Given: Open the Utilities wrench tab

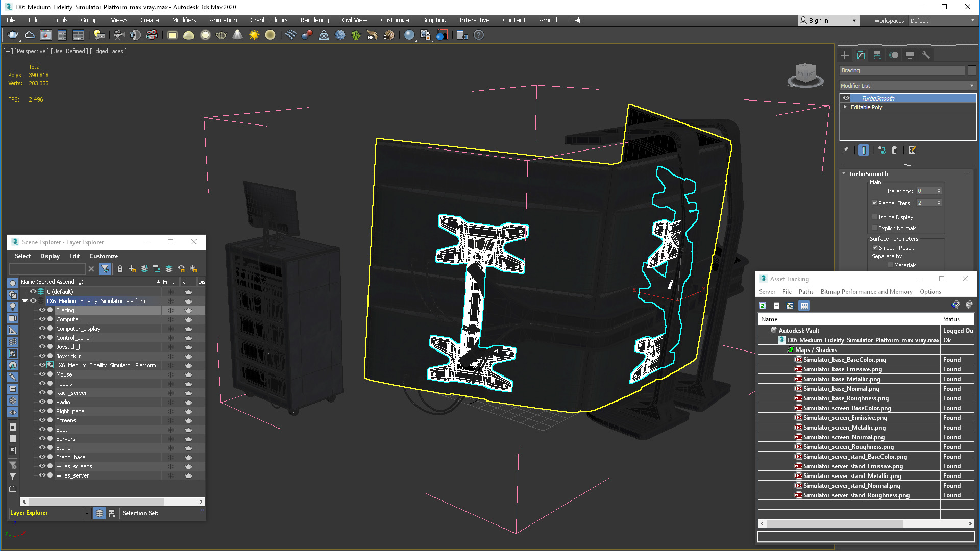Looking at the screenshot, I should click(x=926, y=55).
